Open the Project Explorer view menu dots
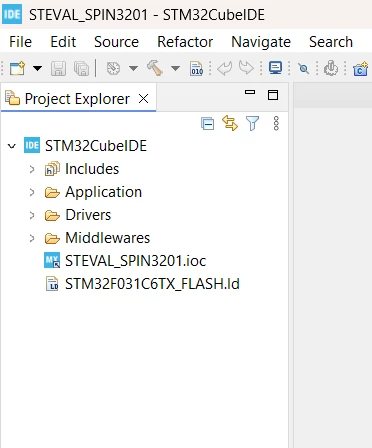The height and width of the screenshot is (448, 372). click(x=276, y=123)
